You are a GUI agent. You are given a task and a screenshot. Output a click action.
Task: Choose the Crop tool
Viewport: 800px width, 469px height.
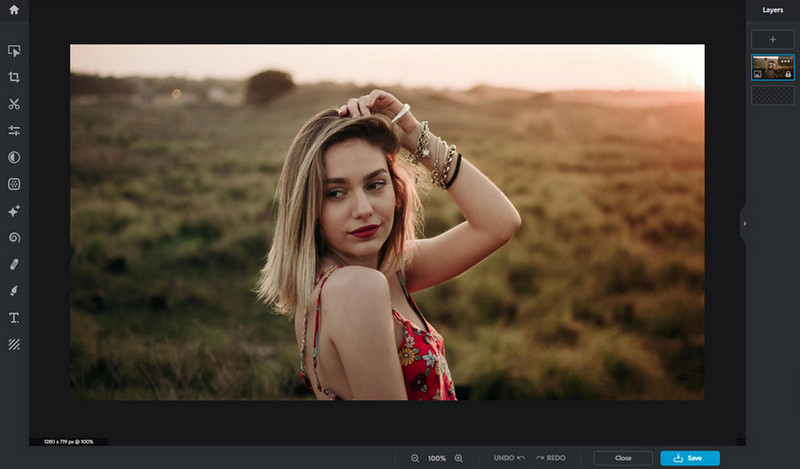[x=14, y=77]
